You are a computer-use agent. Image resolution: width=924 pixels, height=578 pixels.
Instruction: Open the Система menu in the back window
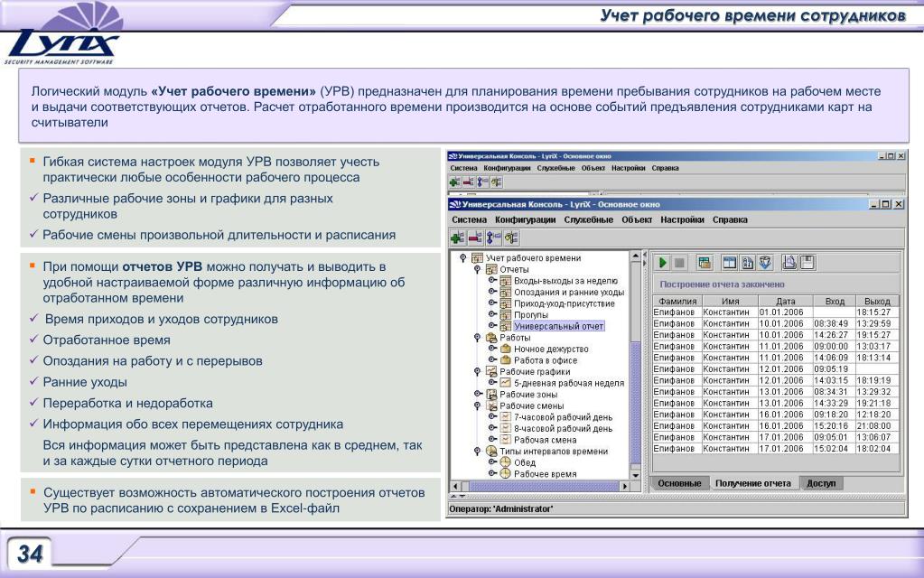[463, 169]
